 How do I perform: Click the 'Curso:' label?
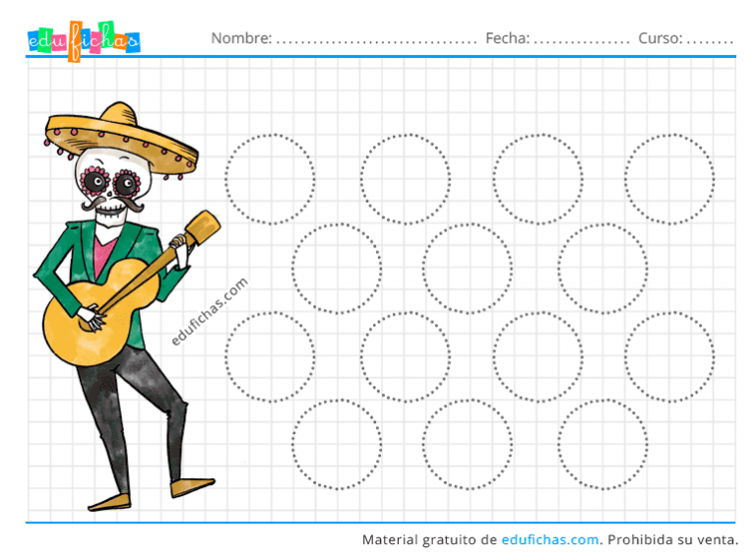[x=661, y=38]
